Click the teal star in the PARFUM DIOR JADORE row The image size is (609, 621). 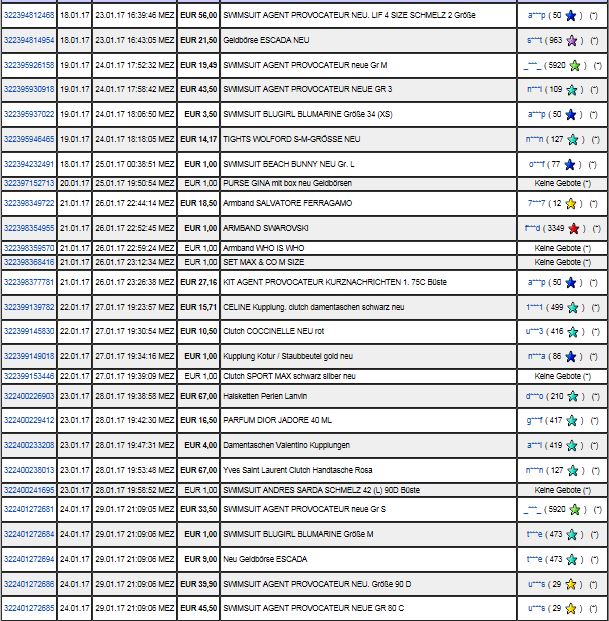[572, 421]
